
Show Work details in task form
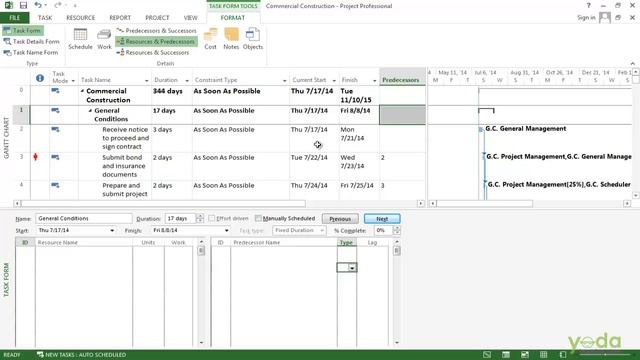(104, 39)
